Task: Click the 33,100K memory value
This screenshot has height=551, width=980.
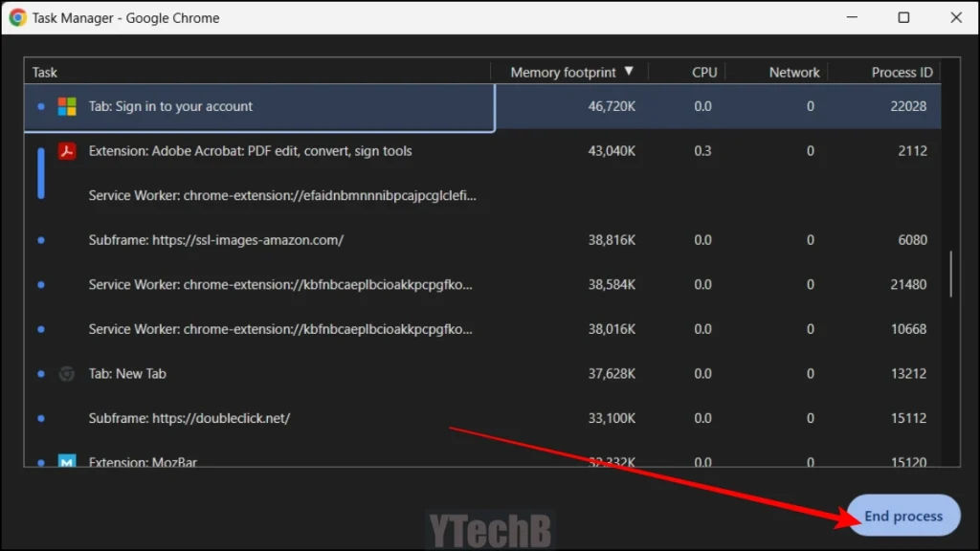Action: [612, 418]
